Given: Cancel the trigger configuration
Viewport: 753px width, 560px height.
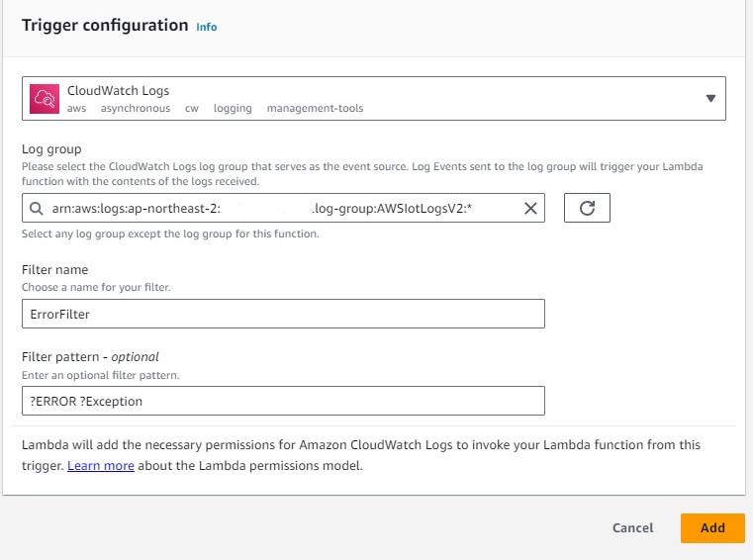Looking at the screenshot, I should (632, 527).
